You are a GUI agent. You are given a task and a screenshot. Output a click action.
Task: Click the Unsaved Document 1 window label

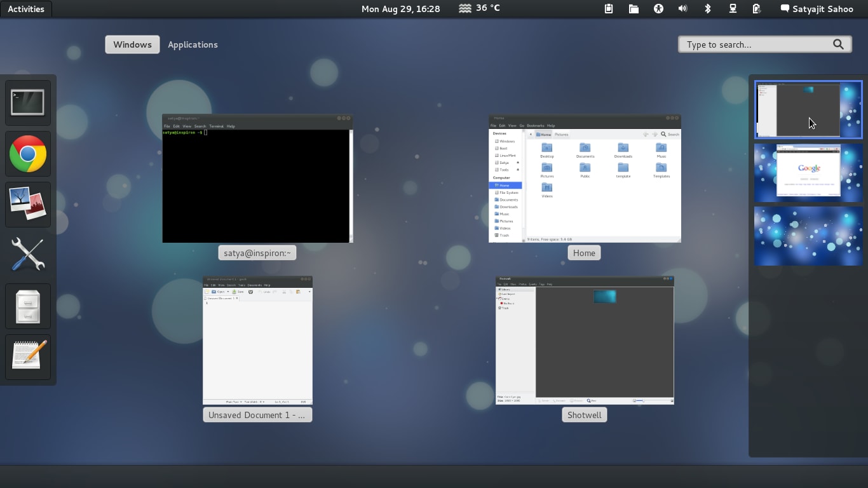tap(257, 415)
